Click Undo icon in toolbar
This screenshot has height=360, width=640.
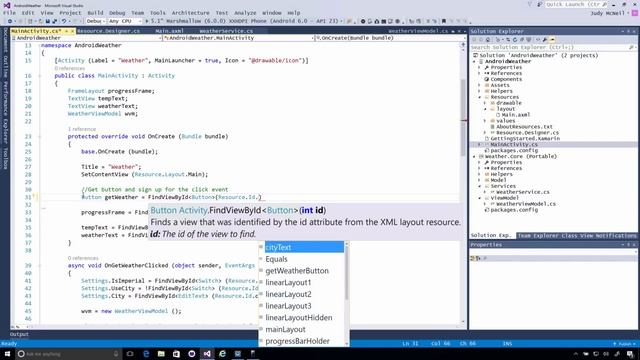[64, 21]
